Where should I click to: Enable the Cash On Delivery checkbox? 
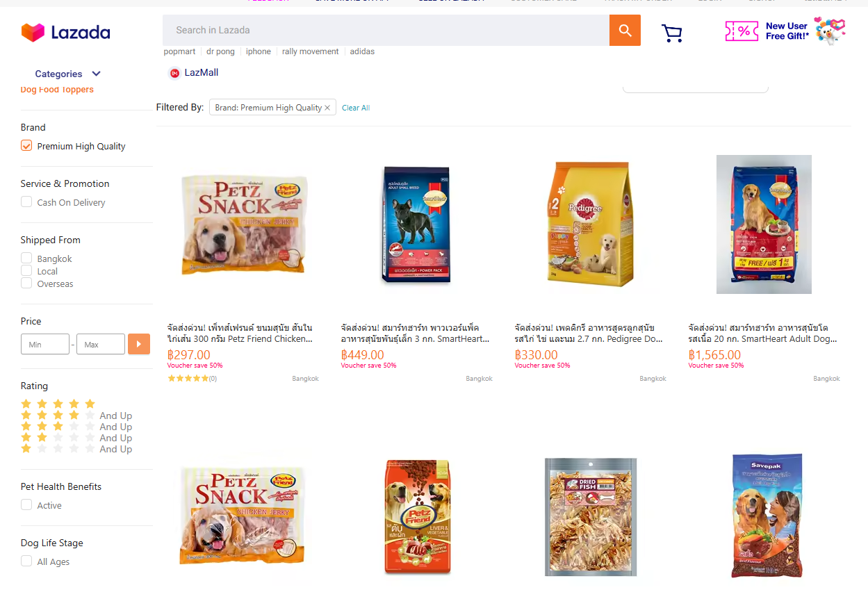26,202
